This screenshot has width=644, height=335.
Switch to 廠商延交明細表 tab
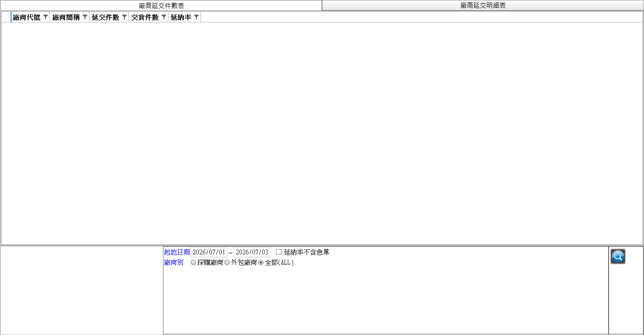pyautogui.click(x=483, y=5)
